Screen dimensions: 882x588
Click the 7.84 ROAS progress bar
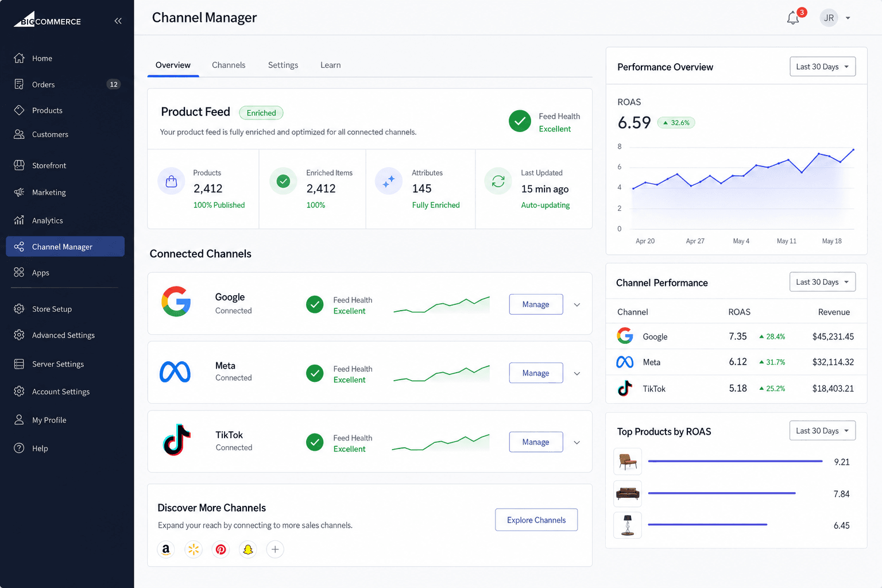coord(722,493)
